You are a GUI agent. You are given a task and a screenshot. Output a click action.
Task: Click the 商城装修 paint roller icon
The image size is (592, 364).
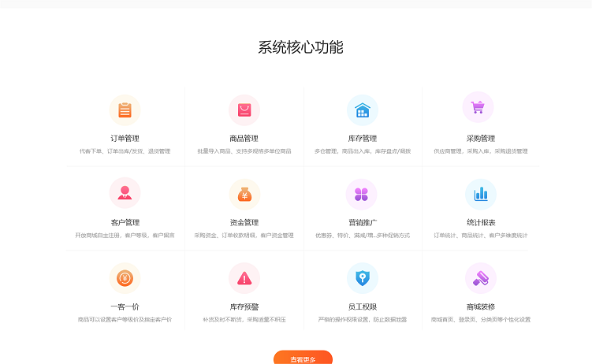pos(481,278)
